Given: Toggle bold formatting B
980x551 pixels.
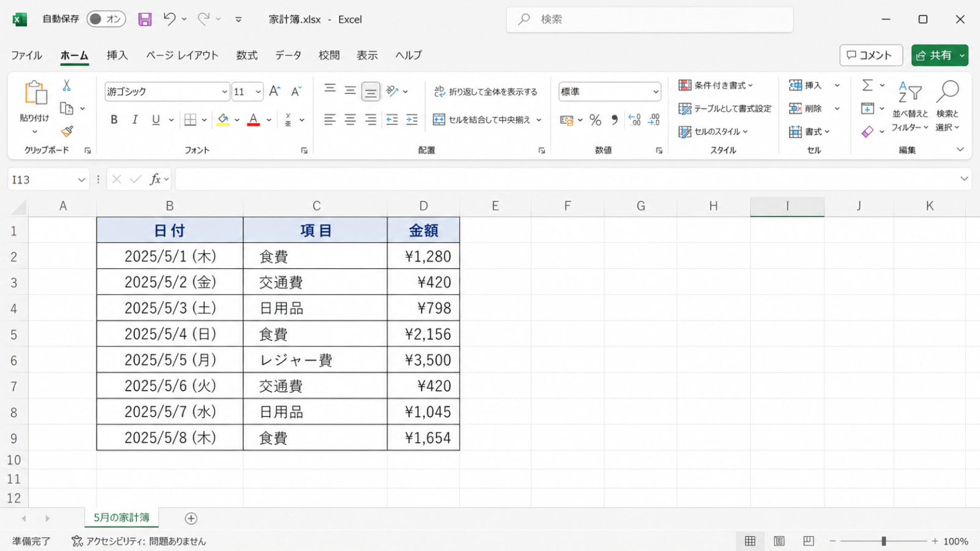Looking at the screenshot, I should (x=114, y=120).
